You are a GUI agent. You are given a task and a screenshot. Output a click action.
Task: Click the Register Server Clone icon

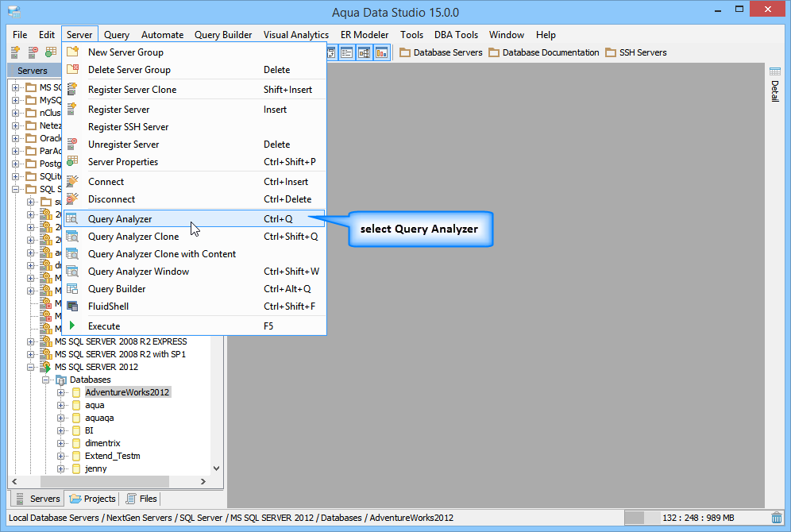(72, 89)
